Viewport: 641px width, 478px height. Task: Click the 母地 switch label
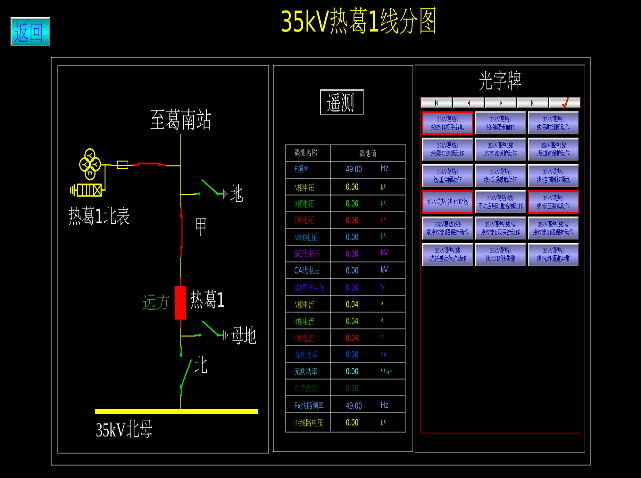(x=244, y=335)
